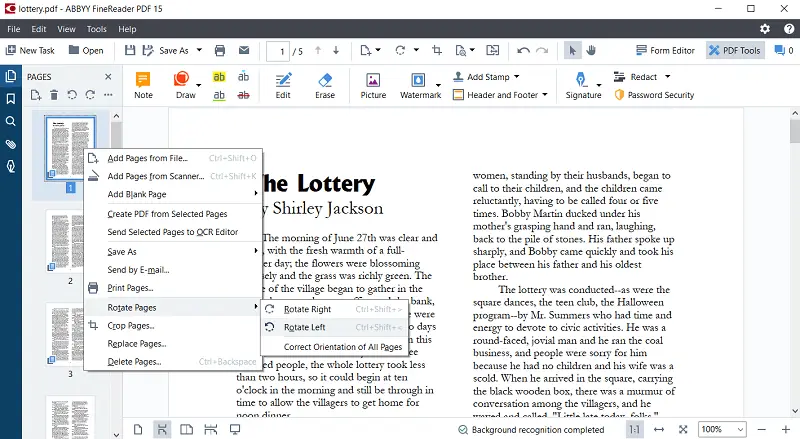Select the Draw tool
Viewport: 800px width, 439px height.
point(185,86)
